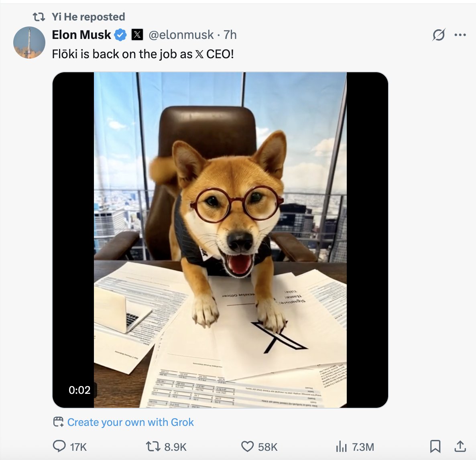The width and height of the screenshot is (476, 460).
Task: Open the share menu for the post
Action: coord(460,446)
